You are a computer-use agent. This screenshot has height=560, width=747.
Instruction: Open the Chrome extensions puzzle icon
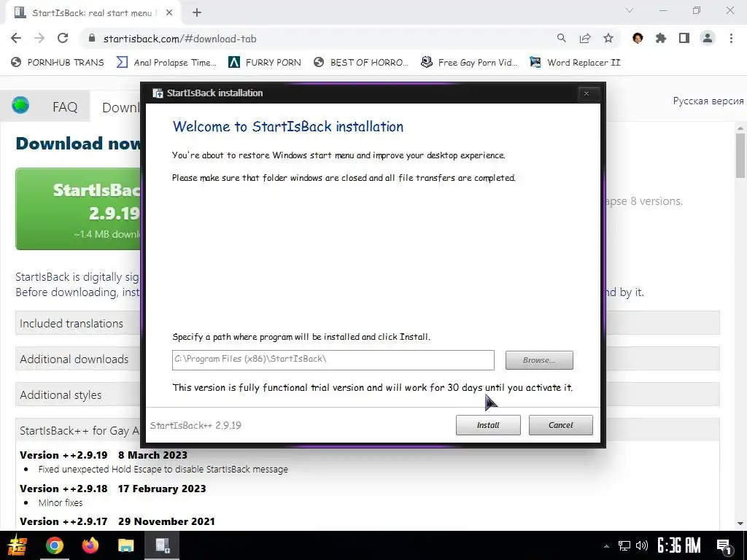pos(661,38)
